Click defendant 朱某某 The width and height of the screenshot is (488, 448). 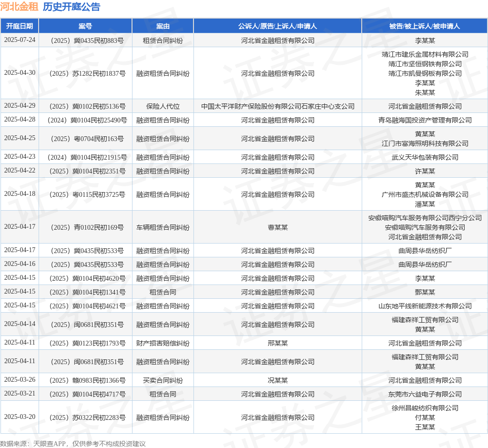[425, 93]
